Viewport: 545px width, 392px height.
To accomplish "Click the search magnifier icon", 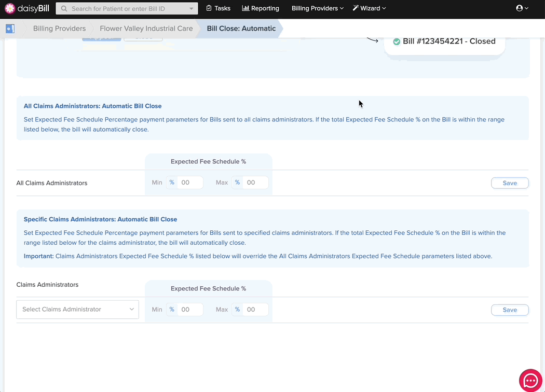I will click(x=64, y=9).
